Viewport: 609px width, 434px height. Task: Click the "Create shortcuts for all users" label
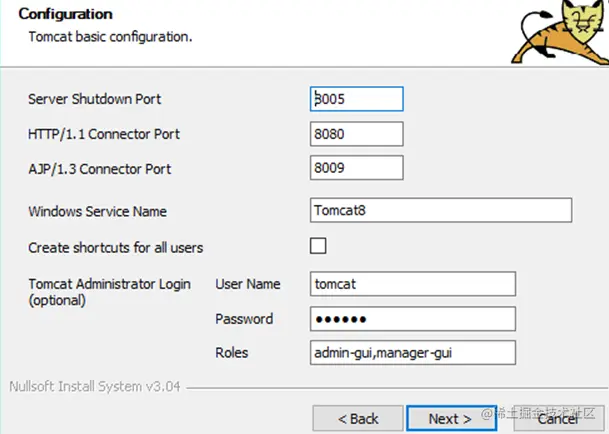click(x=116, y=247)
